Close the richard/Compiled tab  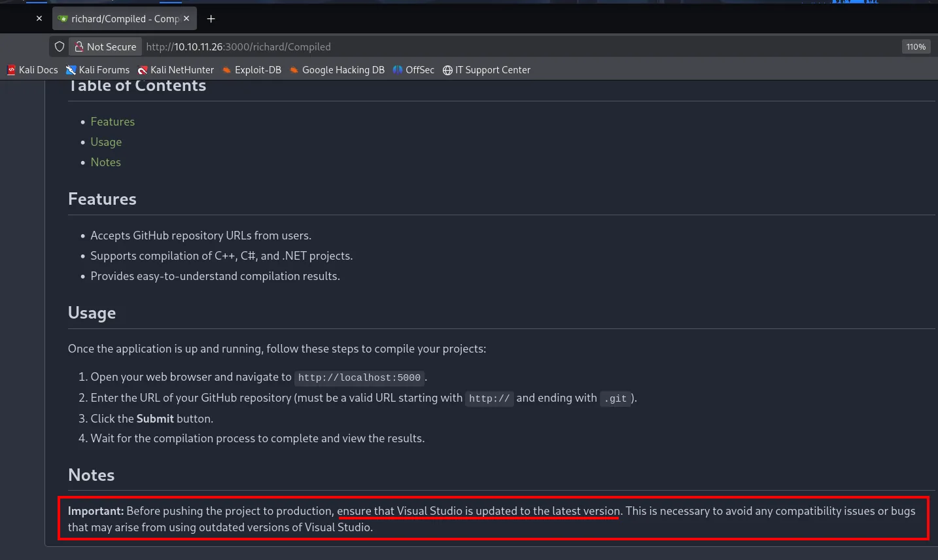[186, 19]
